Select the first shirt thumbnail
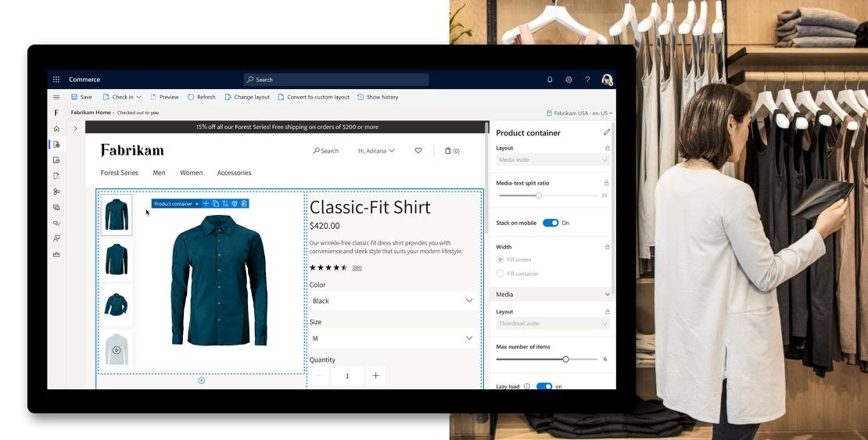This screenshot has width=868, height=440. [x=117, y=215]
